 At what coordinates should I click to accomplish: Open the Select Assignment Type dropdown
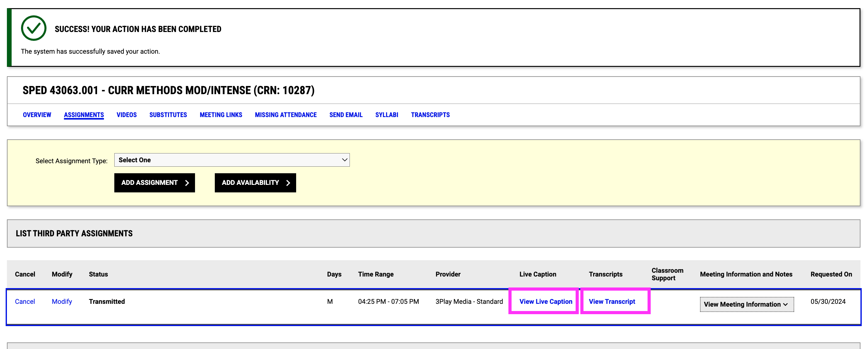232,160
